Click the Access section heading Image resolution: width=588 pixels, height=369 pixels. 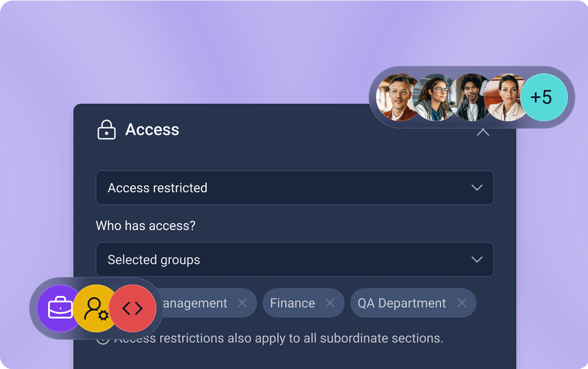point(152,130)
